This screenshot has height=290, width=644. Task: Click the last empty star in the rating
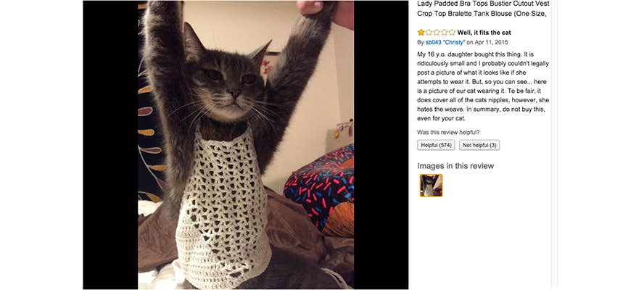point(453,33)
